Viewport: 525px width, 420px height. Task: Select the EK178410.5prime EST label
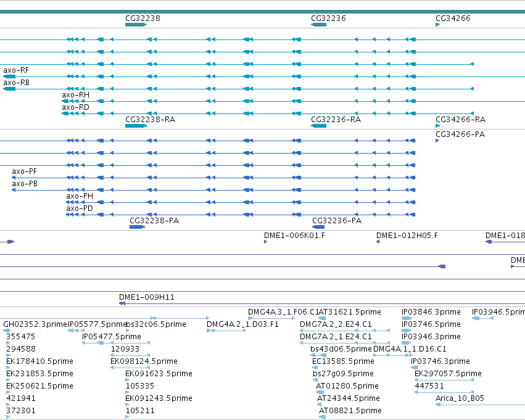pyautogui.click(x=39, y=361)
